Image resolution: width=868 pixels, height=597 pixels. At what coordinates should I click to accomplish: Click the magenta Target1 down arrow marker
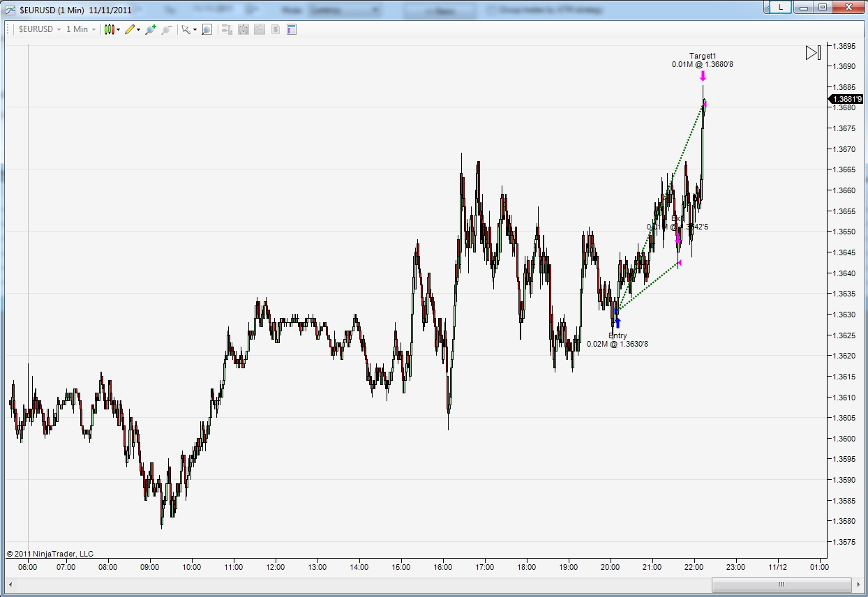click(x=703, y=76)
